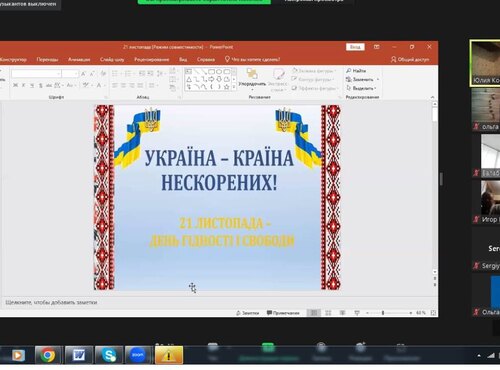
Task: Open the Слайд-шоу ribbon tab
Action: click(112, 59)
